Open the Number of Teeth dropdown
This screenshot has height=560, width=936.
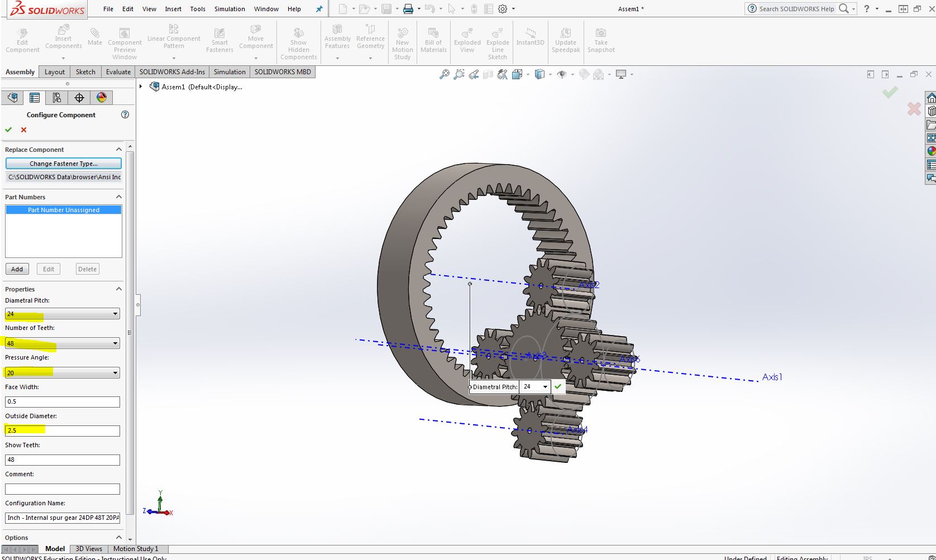115,343
